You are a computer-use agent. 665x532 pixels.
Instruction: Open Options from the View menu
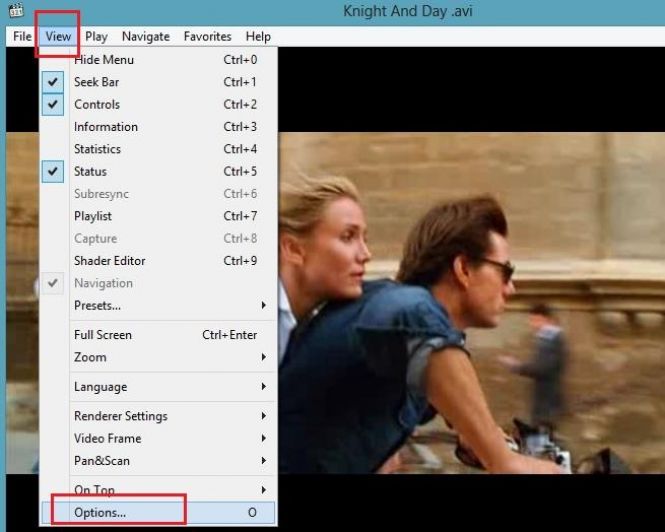coord(158,512)
